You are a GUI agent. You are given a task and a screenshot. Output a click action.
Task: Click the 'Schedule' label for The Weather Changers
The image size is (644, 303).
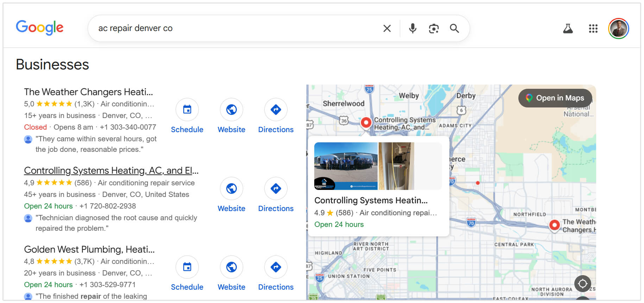(x=187, y=130)
